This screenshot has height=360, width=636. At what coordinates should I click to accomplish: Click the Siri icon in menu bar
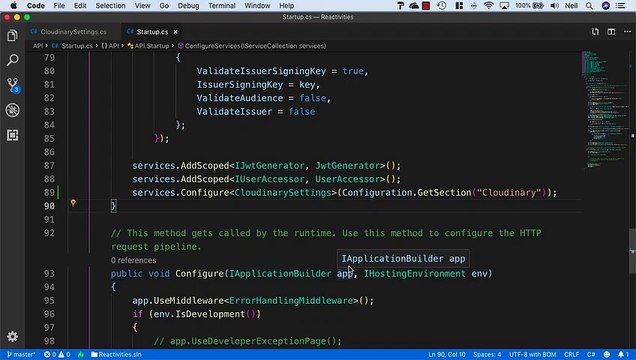coord(606,6)
